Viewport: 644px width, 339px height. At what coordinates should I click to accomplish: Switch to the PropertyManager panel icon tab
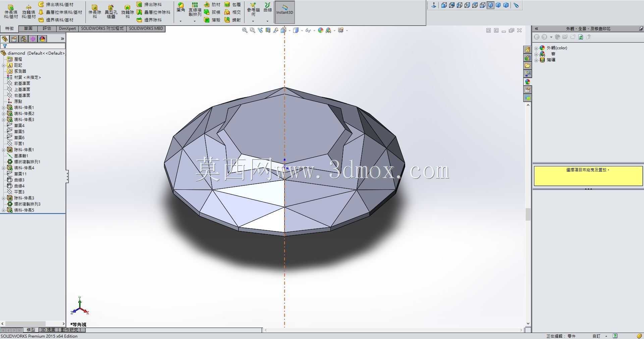(x=14, y=39)
